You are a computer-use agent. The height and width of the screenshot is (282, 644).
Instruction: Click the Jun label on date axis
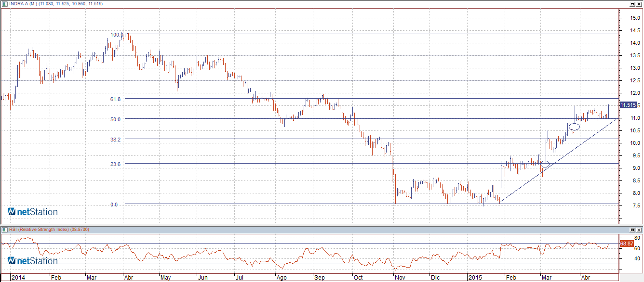[203, 278]
